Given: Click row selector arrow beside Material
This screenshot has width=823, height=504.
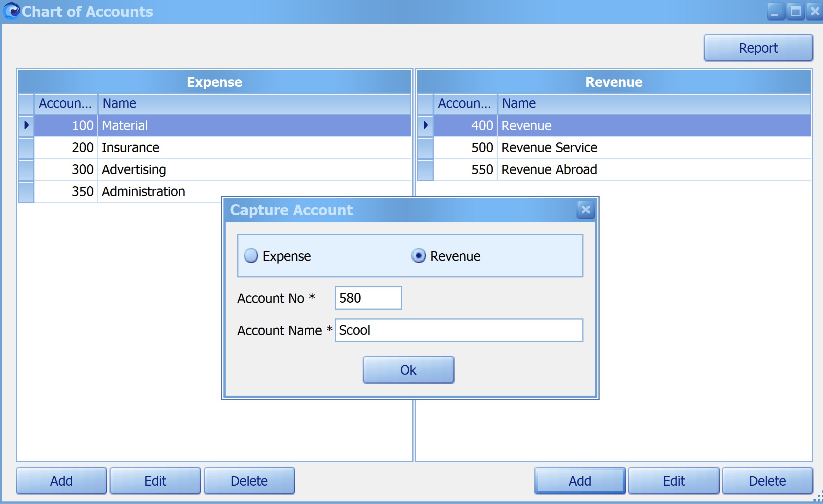Looking at the screenshot, I should click(x=26, y=125).
